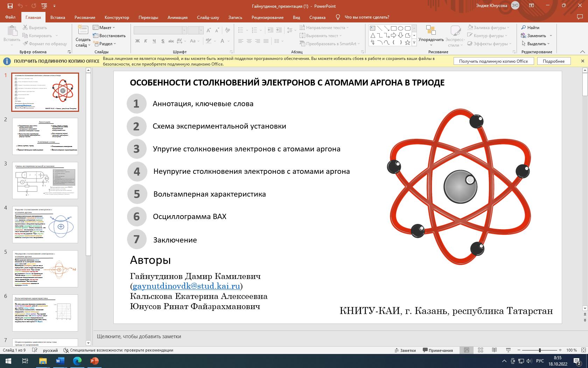Screen dimensions: 588x368
Task: Toggle the Заметки notes pane
Action: tap(405, 350)
